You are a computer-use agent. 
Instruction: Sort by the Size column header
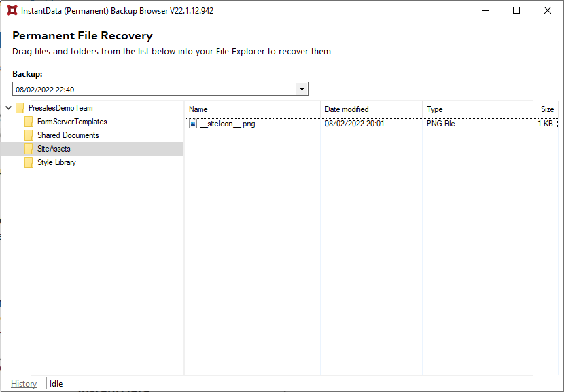tap(531, 109)
